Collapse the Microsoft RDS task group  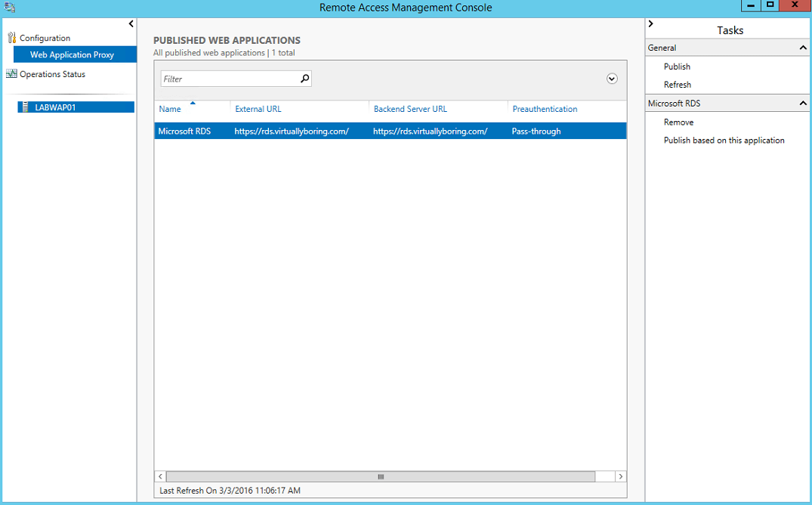coord(803,103)
